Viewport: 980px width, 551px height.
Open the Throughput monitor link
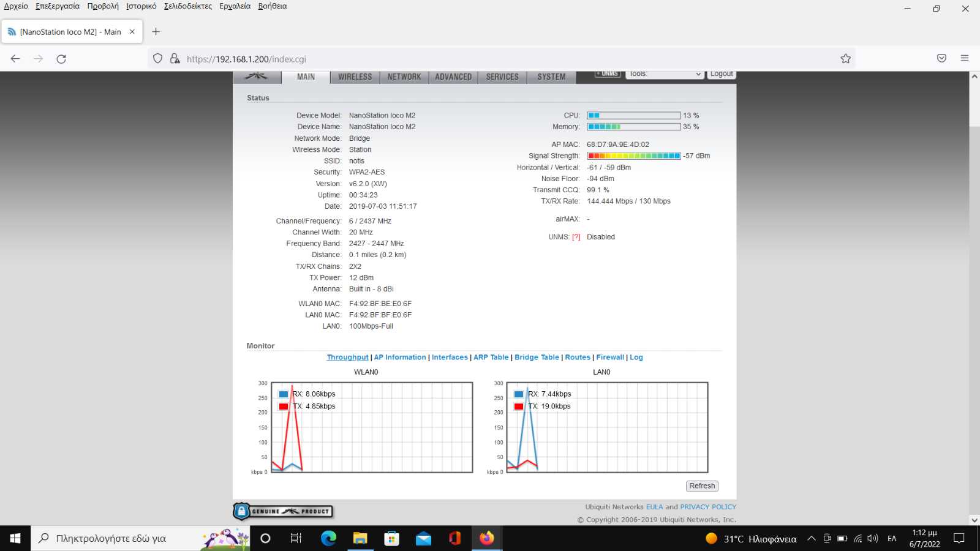348,358
